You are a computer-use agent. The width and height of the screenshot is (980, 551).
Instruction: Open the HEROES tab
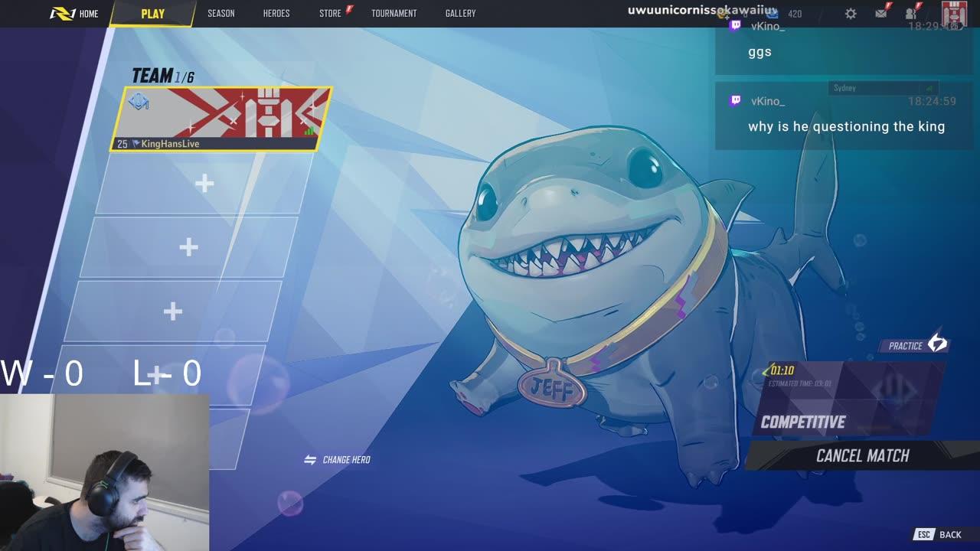tap(276, 13)
